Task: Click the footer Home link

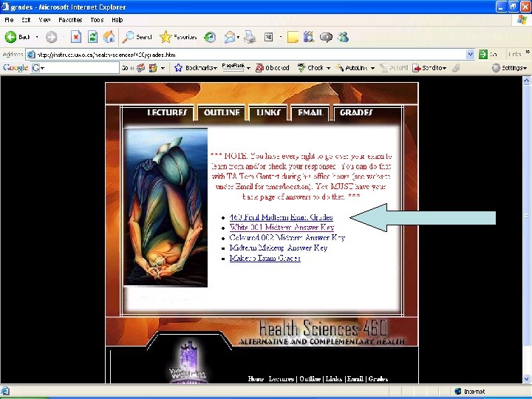Action: point(256,378)
